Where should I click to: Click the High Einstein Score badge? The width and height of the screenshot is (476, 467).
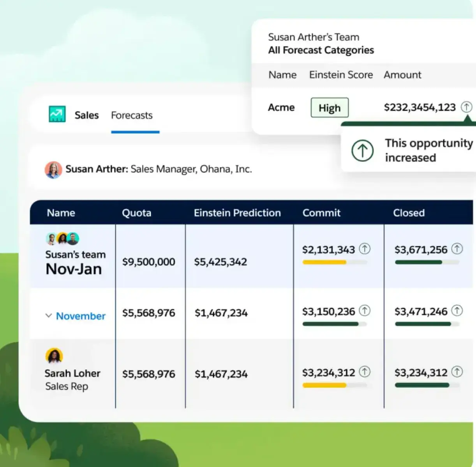pos(330,108)
